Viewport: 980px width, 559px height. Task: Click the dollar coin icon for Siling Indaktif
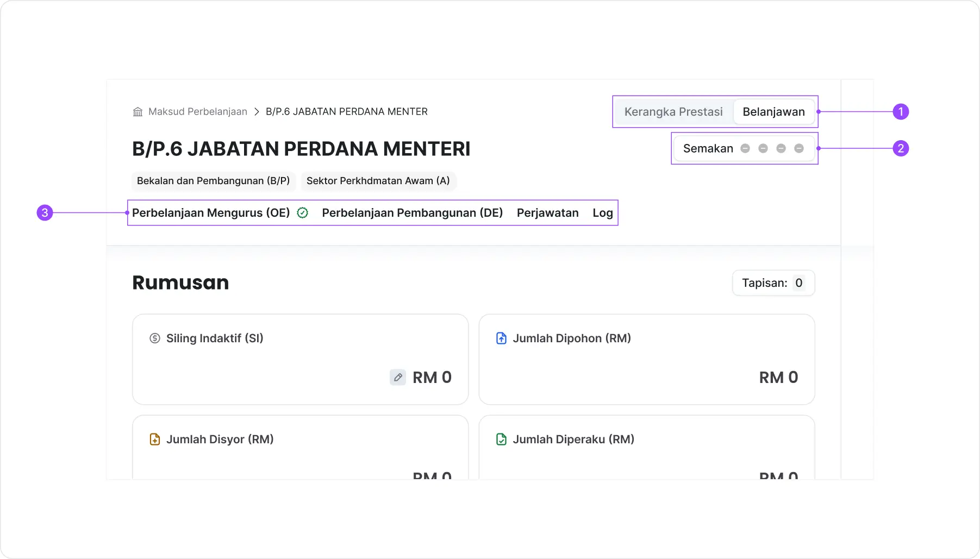tap(155, 338)
